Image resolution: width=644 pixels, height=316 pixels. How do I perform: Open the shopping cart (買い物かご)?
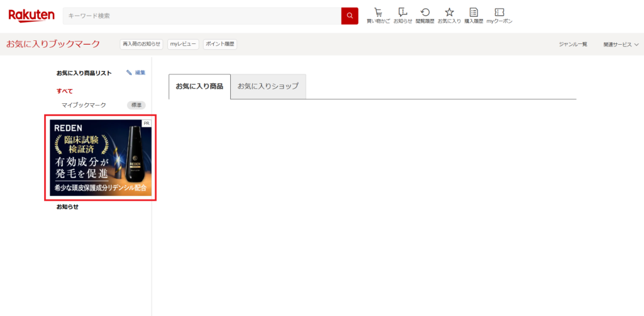coord(378,16)
